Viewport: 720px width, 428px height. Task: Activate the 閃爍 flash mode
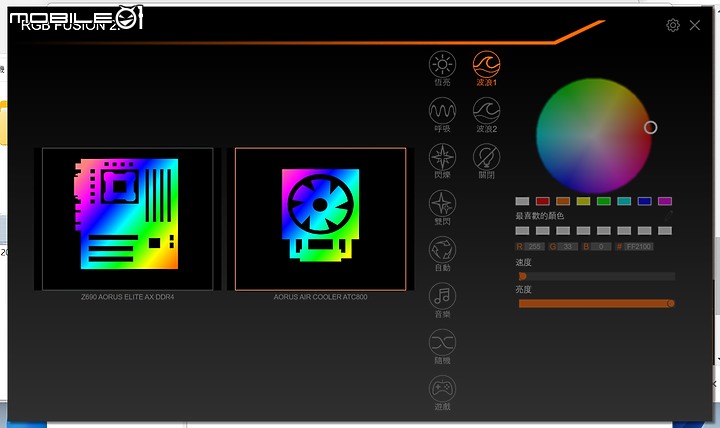tap(442, 157)
